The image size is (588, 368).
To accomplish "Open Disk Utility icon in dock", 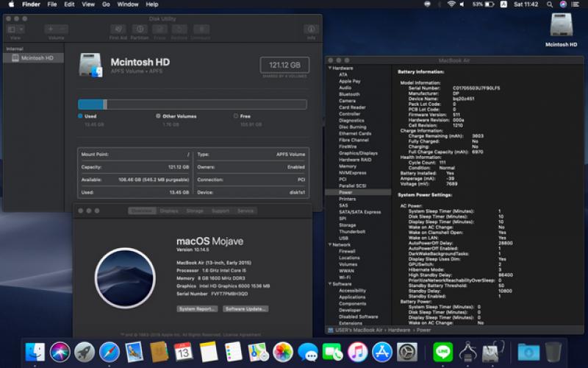I will 492,353.
